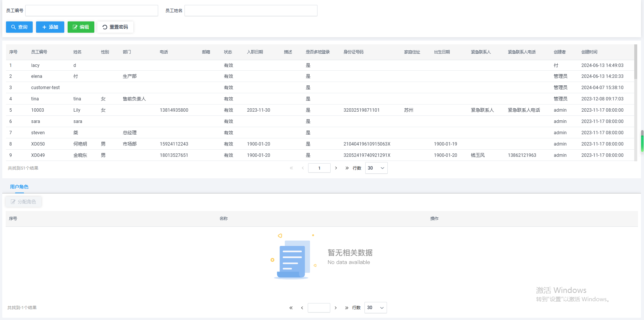Select the row for employee XD050
This screenshot has width=644, height=320.
[x=38, y=144]
